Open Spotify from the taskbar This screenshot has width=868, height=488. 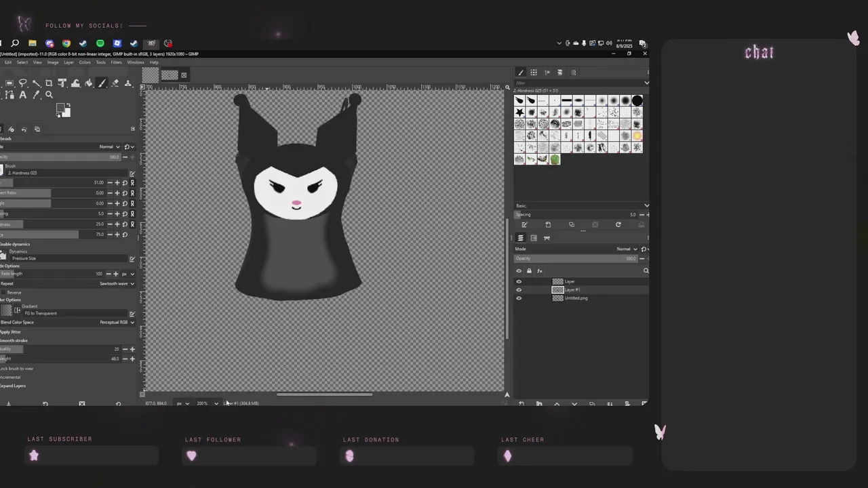(x=100, y=43)
